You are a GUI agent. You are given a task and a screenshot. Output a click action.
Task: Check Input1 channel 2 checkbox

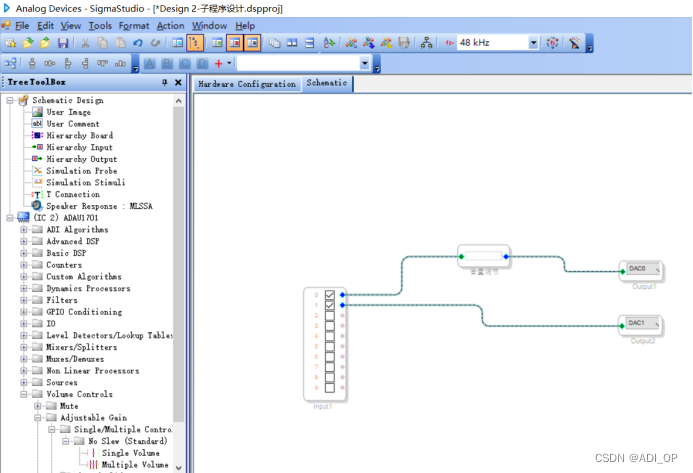point(330,316)
